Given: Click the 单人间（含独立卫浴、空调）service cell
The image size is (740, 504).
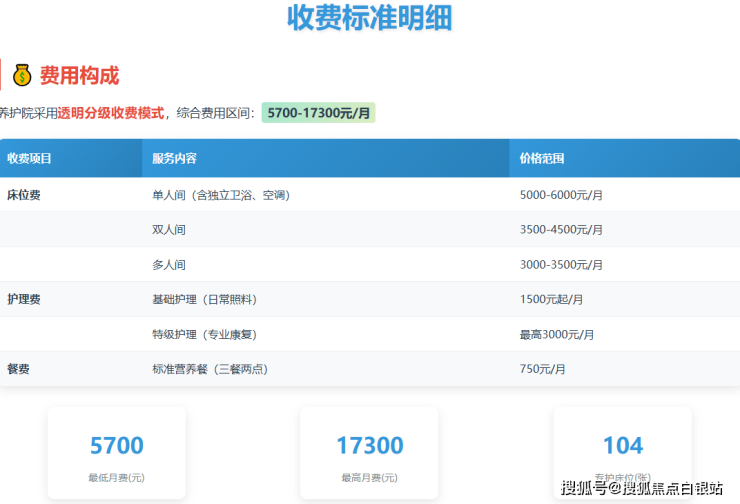Looking at the screenshot, I should tap(221, 194).
